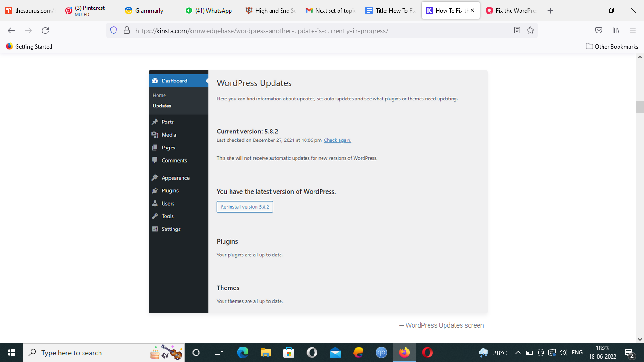Click 'Your themes are all up to date.' text
644x362 pixels.
pos(249,301)
